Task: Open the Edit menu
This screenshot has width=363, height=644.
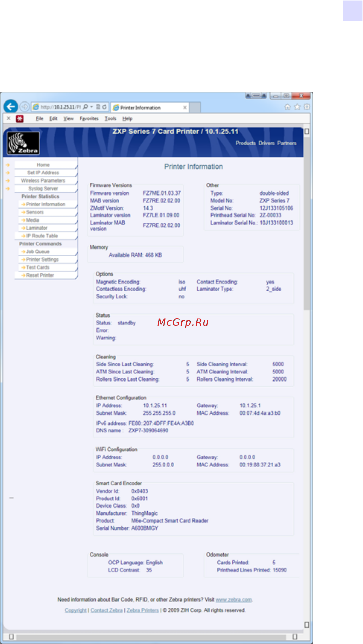Action: point(53,118)
